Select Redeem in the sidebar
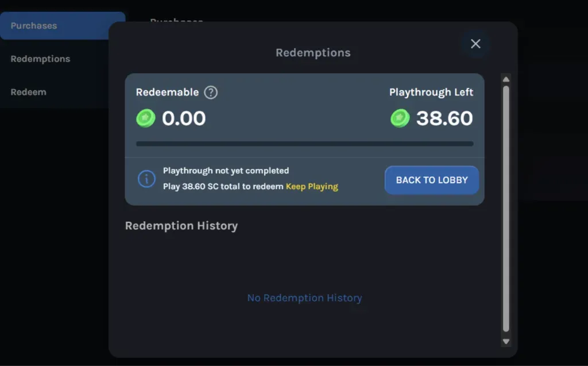 28,92
